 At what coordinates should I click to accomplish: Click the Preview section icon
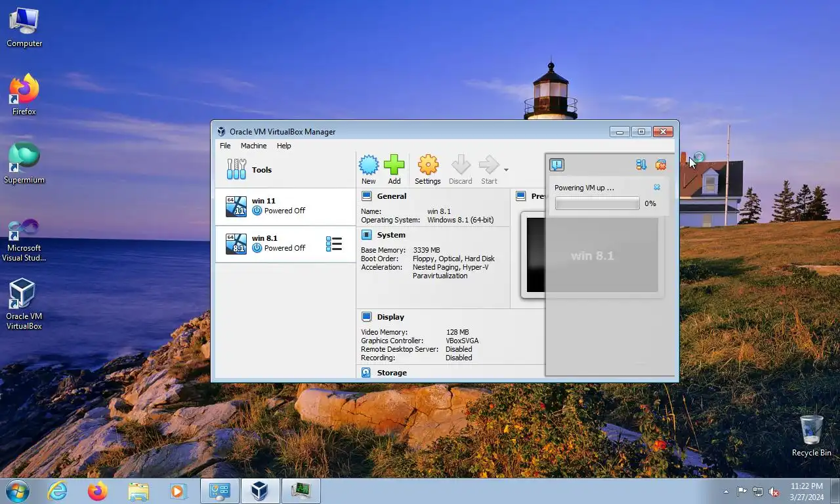point(521,196)
